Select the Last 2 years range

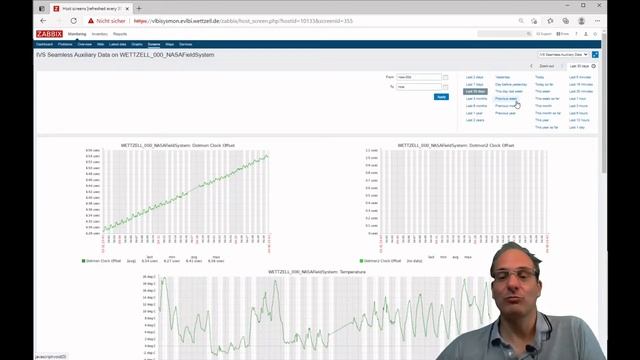475,120
